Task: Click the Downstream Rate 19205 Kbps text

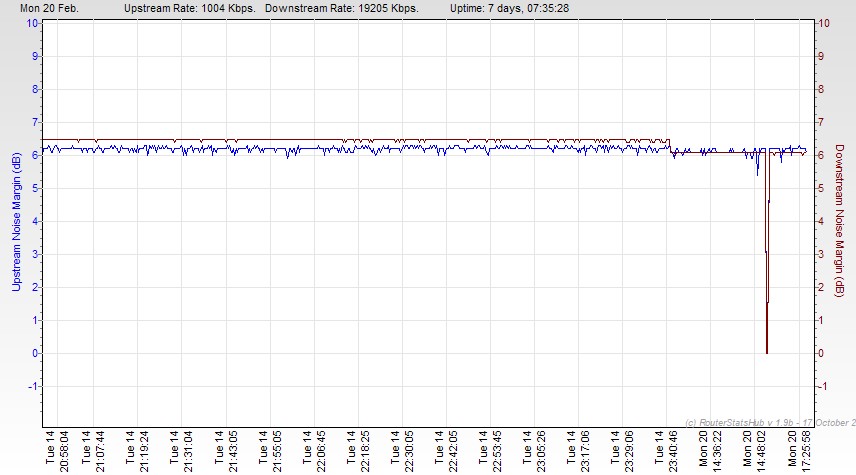Action: click(342, 7)
